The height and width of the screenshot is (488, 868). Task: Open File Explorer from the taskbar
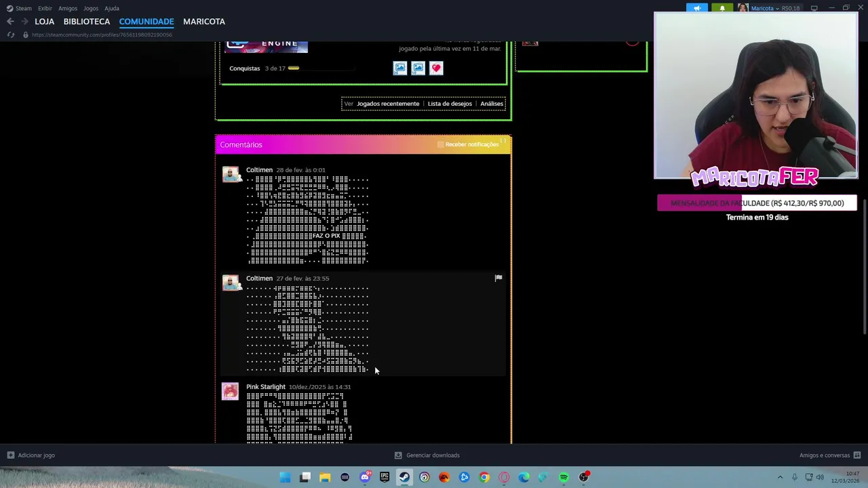325,477
